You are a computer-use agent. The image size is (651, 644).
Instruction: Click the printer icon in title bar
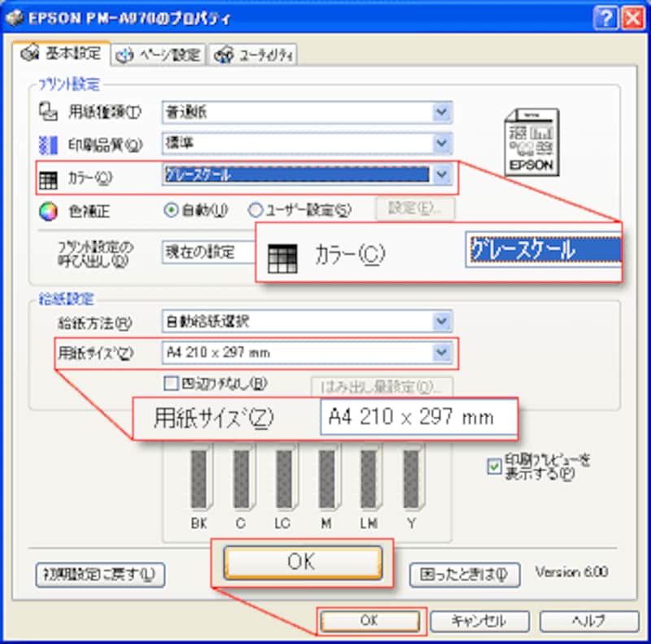click(15, 18)
